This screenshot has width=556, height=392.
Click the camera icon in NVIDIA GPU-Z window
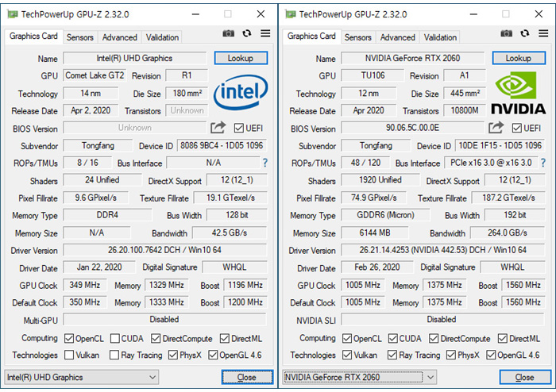[507, 34]
